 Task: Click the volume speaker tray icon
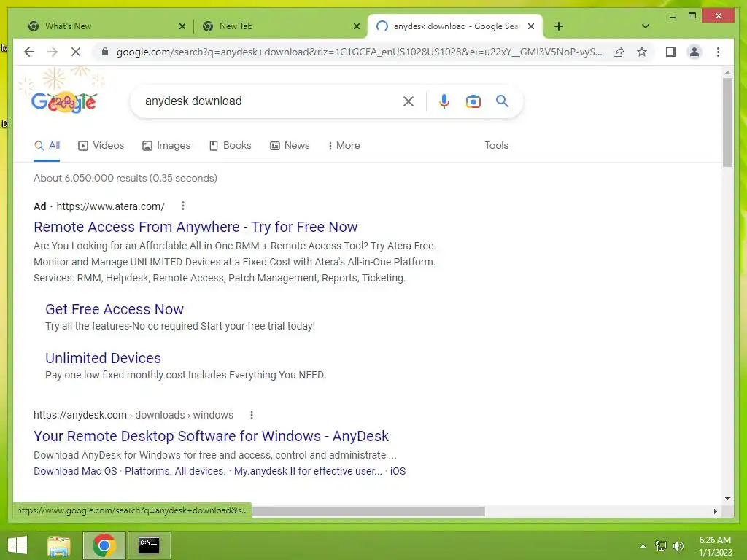[x=678, y=545]
